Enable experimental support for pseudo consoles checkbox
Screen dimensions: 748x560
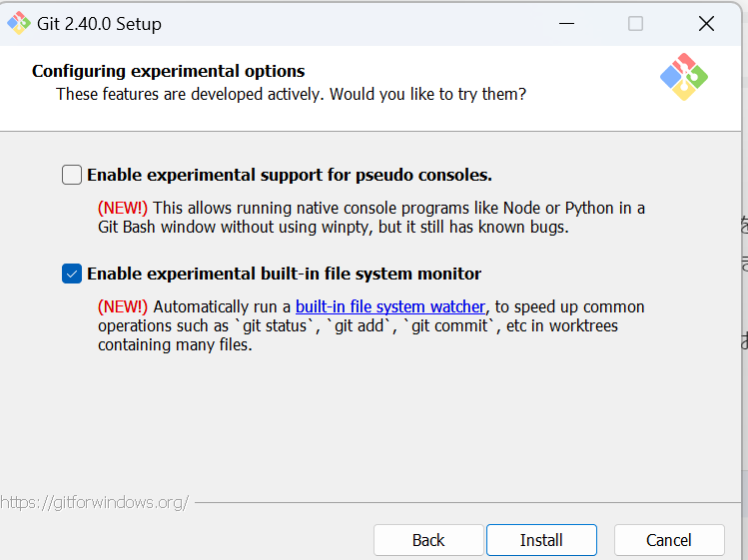(x=72, y=176)
